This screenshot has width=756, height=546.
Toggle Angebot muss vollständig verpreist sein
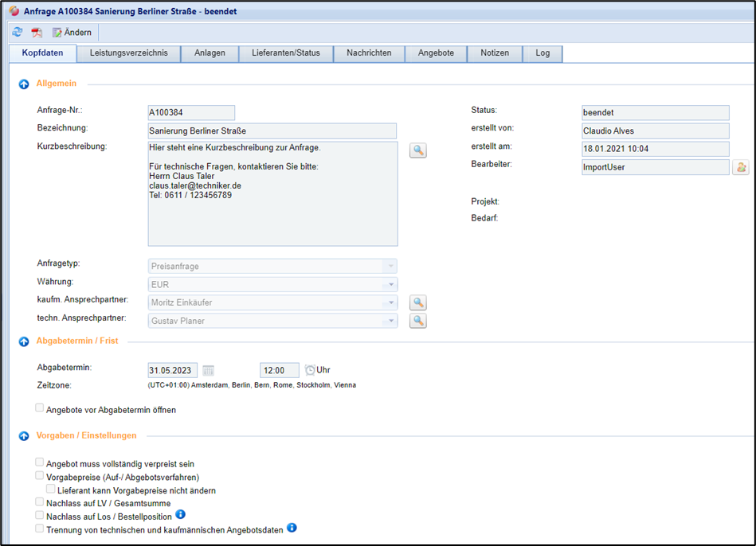pyautogui.click(x=41, y=462)
